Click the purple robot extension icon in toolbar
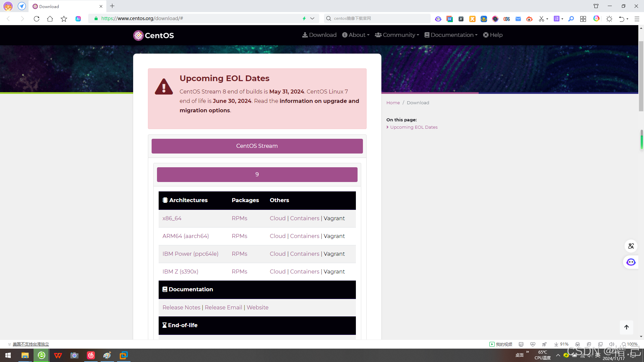 pyautogui.click(x=438, y=19)
